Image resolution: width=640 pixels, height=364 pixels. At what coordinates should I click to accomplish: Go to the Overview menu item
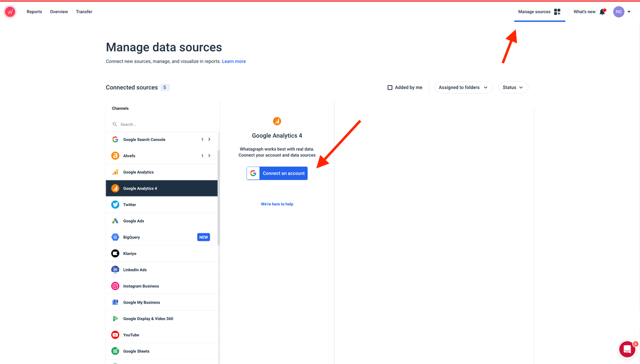pyautogui.click(x=59, y=12)
